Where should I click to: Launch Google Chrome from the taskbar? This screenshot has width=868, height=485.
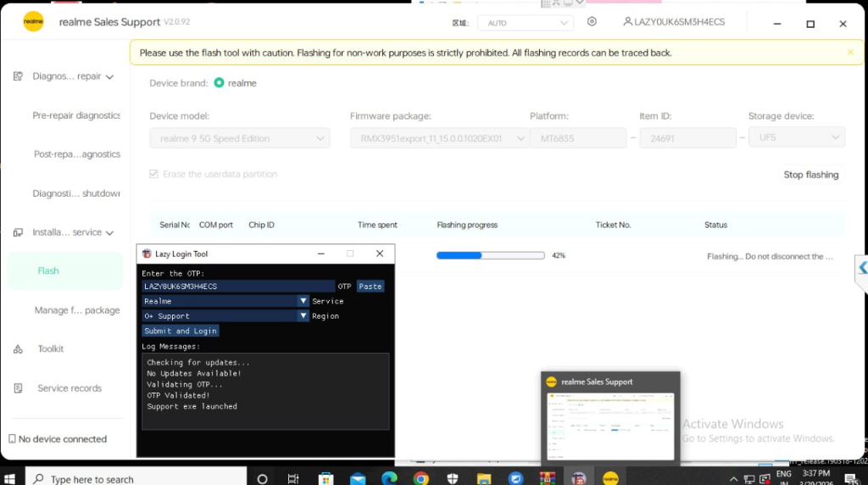click(x=420, y=479)
